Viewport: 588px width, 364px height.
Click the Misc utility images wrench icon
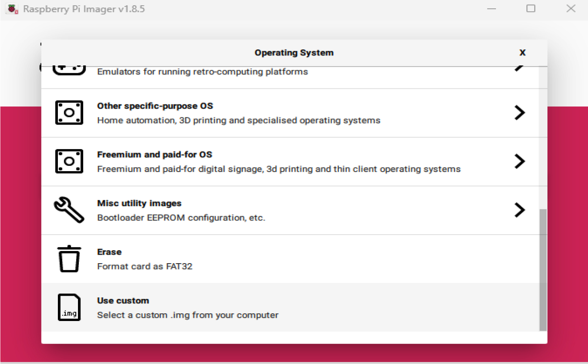(x=69, y=210)
